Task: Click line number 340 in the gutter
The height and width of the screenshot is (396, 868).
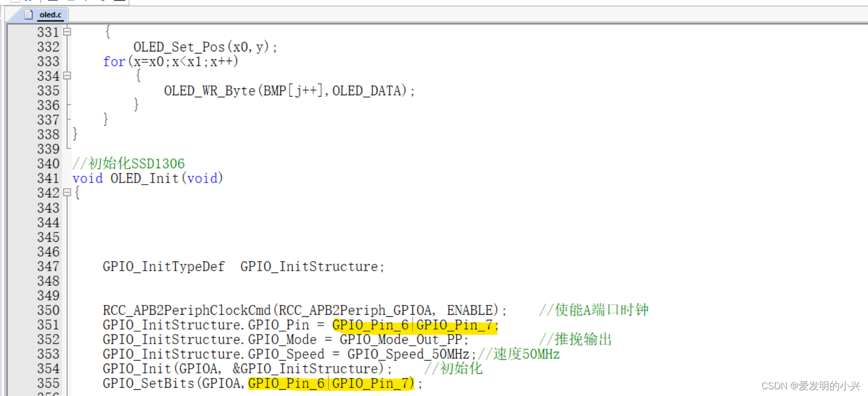Action: click(48, 164)
